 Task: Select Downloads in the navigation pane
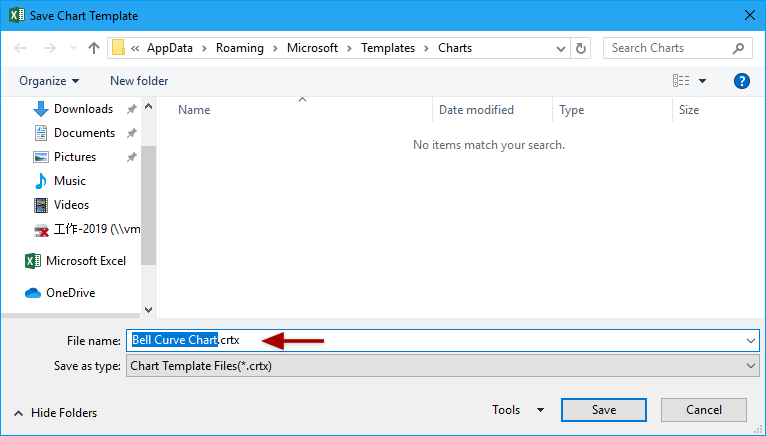(82, 109)
